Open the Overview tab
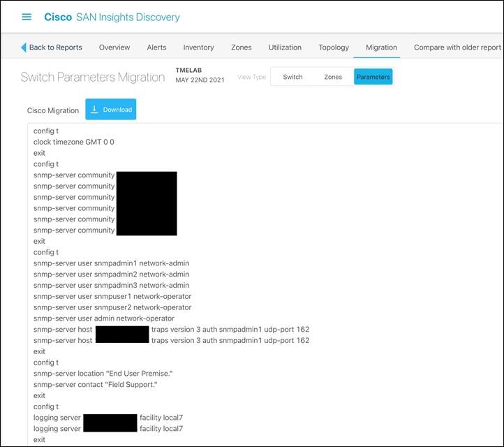The width and height of the screenshot is (504, 447). (114, 47)
